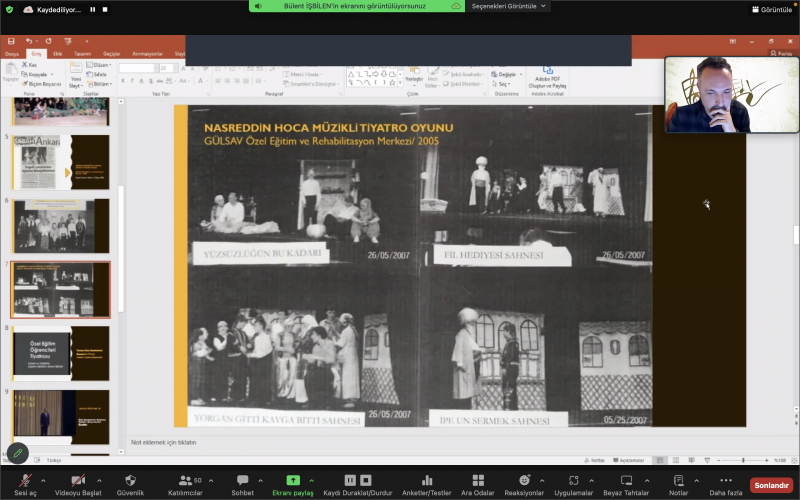Start slideshow from quick access toolbar
Screen dimensions: 800x500
(x=68, y=41)
